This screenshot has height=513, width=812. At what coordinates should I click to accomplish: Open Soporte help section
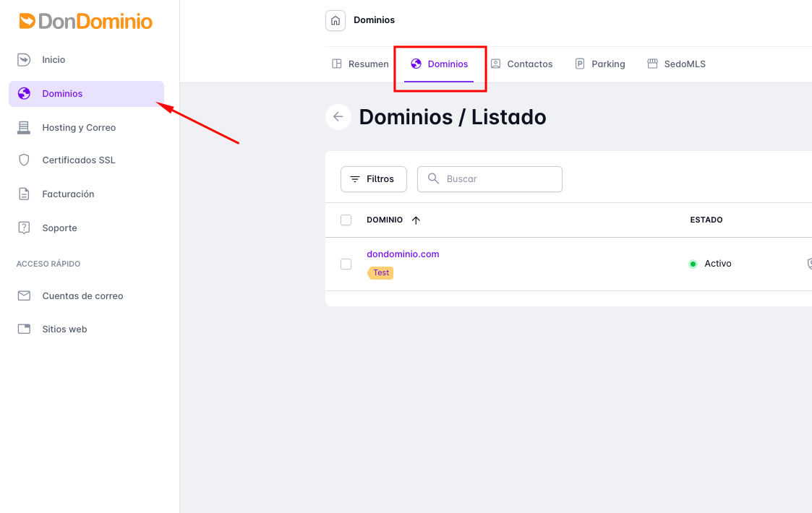click(x=59, y=228)
